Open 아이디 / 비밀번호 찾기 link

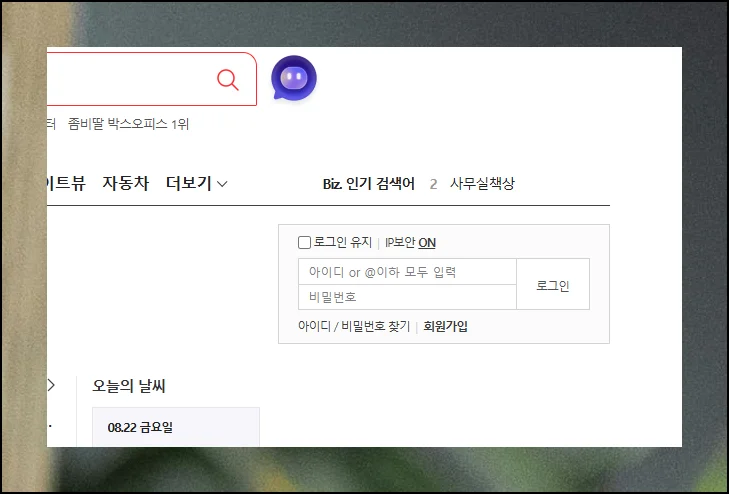point(354,326)
